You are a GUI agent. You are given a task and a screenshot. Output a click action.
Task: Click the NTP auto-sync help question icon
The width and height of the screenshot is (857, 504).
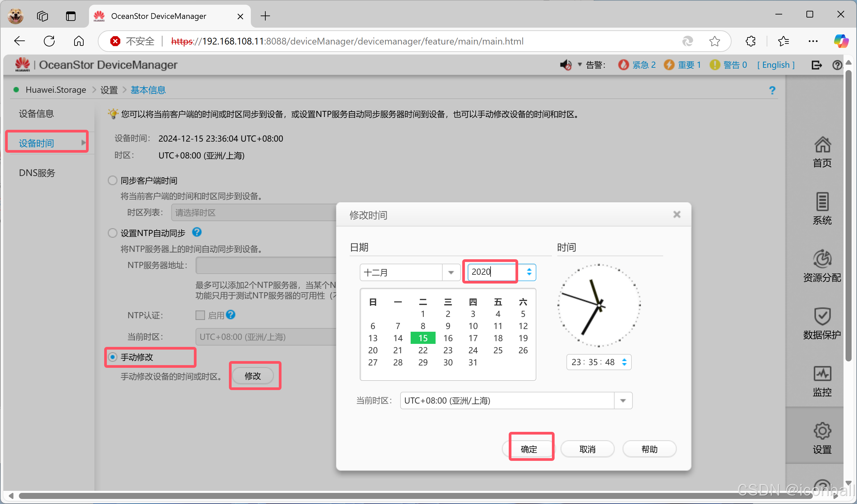click(197, 232)
